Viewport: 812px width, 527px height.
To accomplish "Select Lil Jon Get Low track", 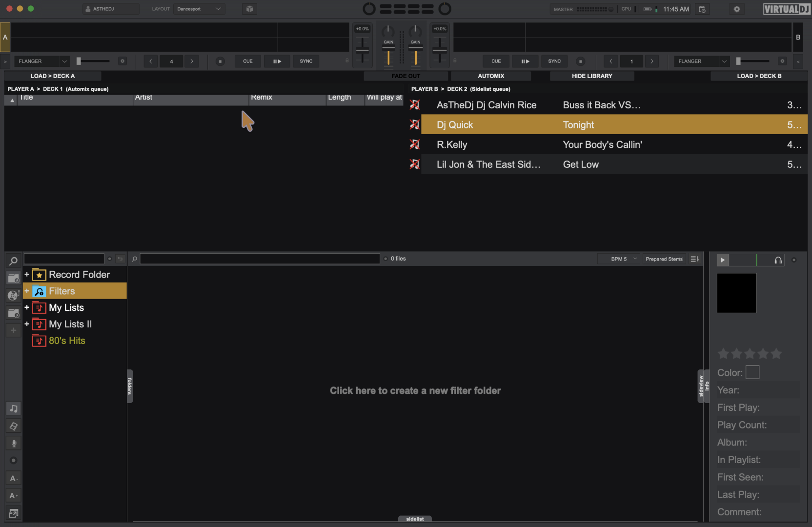I will click(614, 164).
